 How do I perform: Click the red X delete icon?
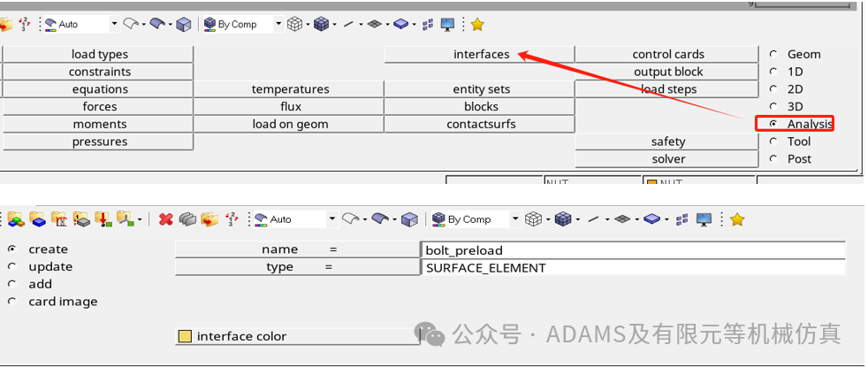pyautogui.click(x=165, y=219)
